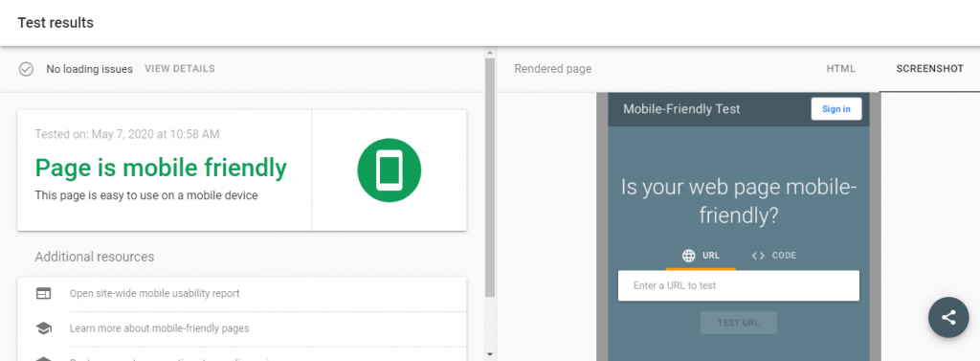Click the Tested on May 7, 2020 text
Viewport: 980px width, 361px height.
click(x=127, y=134)
